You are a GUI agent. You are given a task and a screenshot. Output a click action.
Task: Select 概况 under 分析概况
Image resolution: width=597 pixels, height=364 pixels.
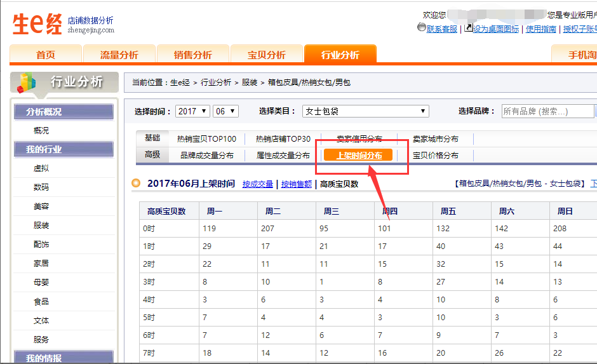click(x=41, y=131)
